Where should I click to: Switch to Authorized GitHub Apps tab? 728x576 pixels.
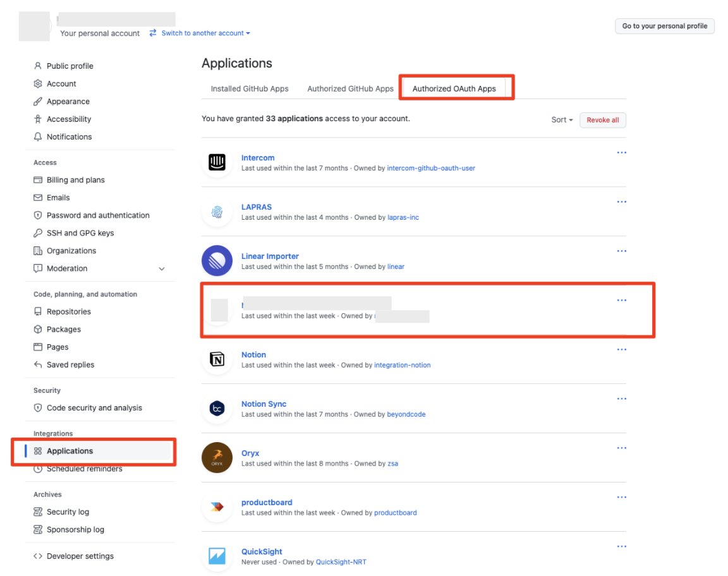click(x=350, y=88)
